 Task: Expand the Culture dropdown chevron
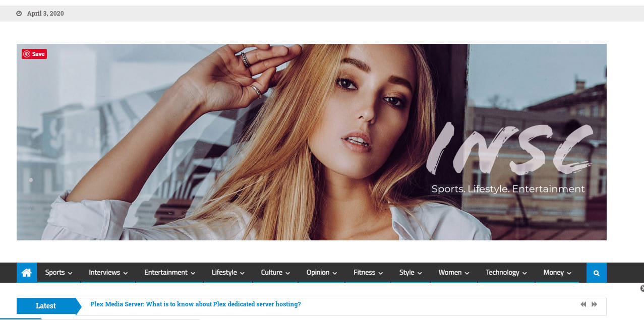click(x=287, y=273)
